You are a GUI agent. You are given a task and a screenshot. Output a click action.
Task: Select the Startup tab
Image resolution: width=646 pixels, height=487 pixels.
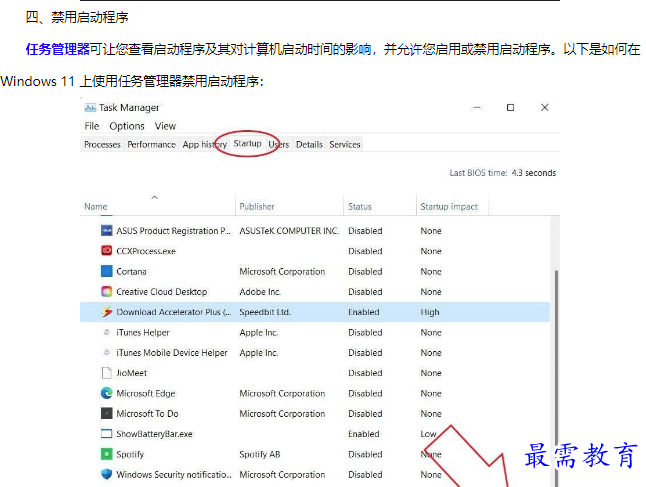[x=248, y=143]
